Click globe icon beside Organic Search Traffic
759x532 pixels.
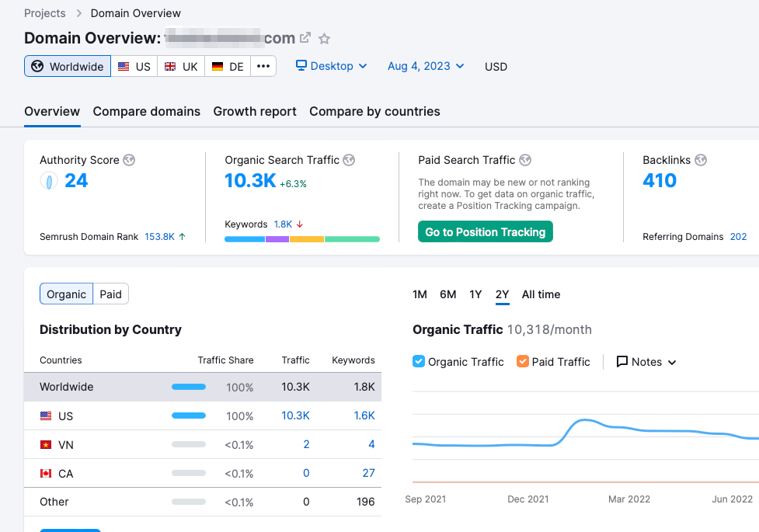tap(349, 160)
